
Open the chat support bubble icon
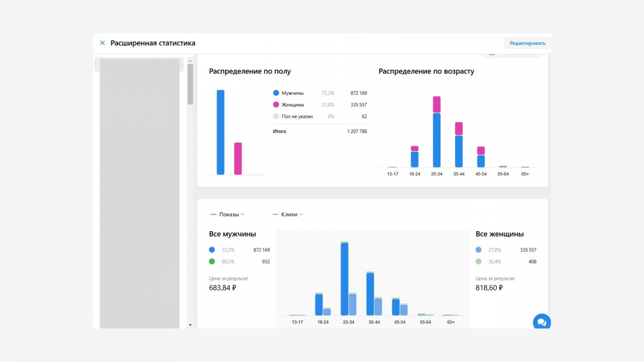click(x=542, y=322)
